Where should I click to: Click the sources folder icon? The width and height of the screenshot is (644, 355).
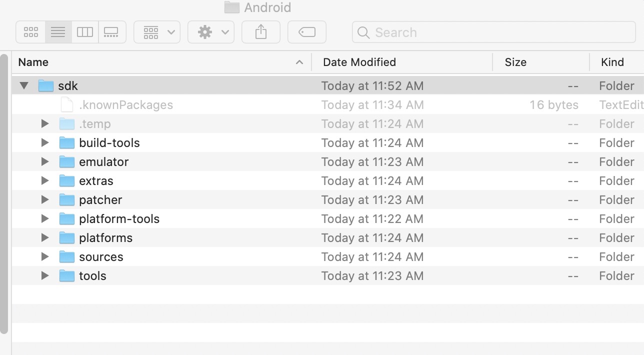click(x=67, y=256)
